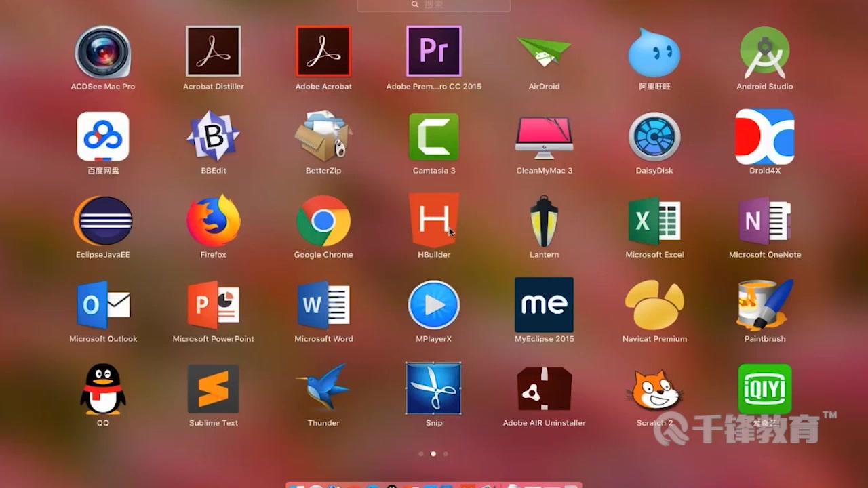The height and width of the screenshot is (488, 868).
Task: Open Microsoft OneNote
Action: [x=765, y=220]
